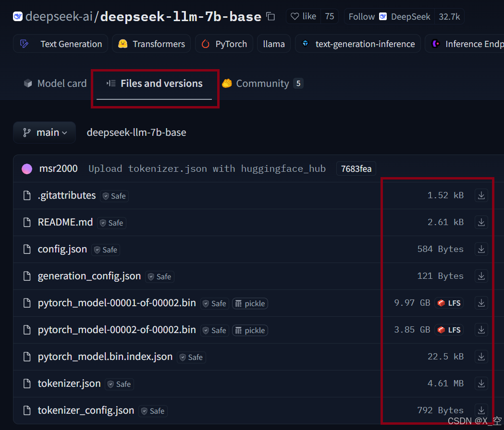
Task: Click pickle badge on pytorch_model-00002-of-00002.bin row
Action: [250, 331]
